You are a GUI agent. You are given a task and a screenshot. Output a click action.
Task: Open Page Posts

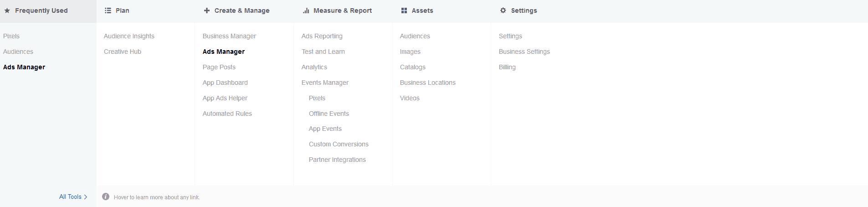pos(219,67)
